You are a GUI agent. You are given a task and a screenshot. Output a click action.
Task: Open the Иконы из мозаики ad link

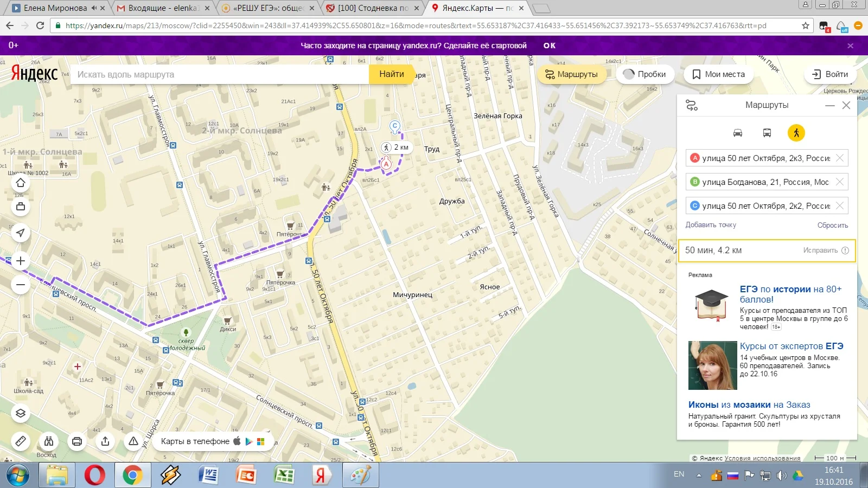click(x=749, y=404)
